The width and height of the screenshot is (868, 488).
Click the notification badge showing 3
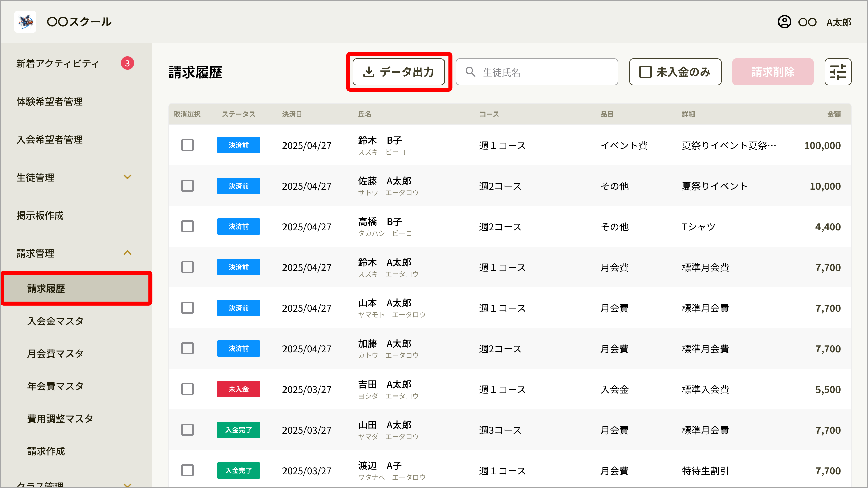(x=127, y=63)
